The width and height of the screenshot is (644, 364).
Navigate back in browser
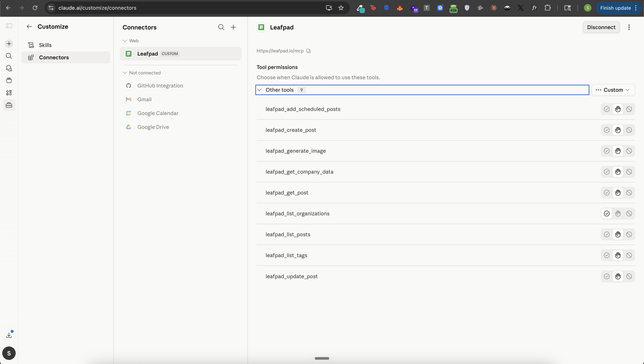tap(8, 8)
